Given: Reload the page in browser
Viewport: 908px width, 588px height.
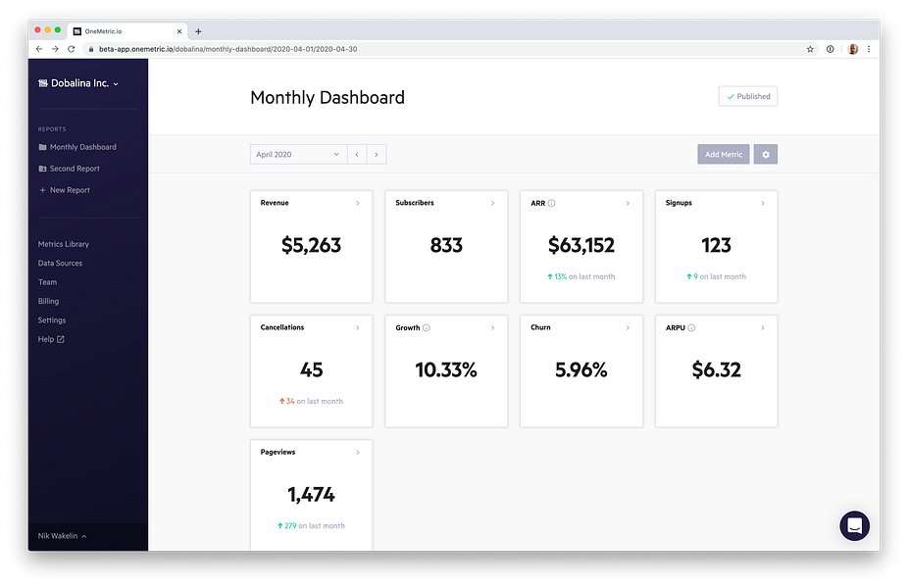Looking at the screenshot, I should 72,49.
